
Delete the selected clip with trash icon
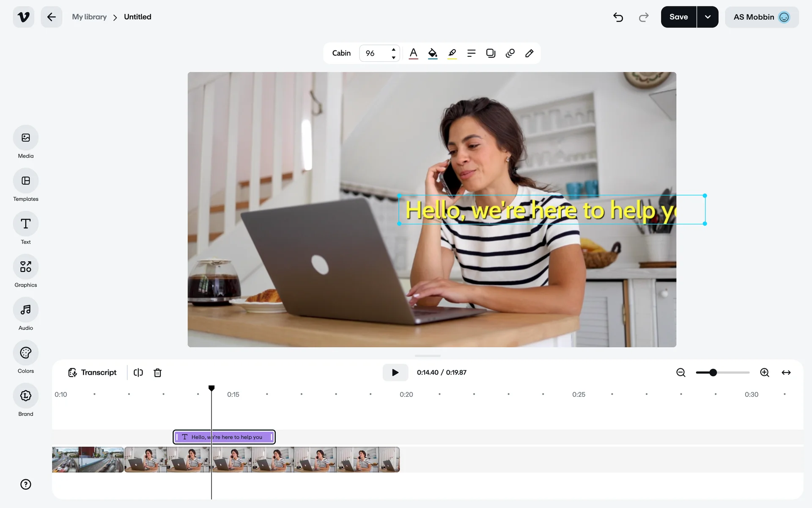(157, 373)
